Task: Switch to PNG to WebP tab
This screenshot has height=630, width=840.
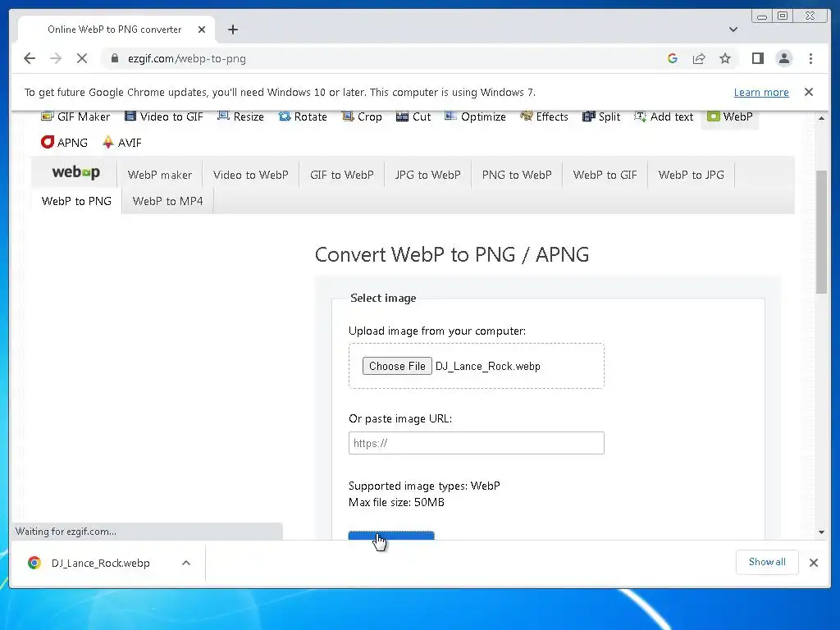Action: pos(517,175)
